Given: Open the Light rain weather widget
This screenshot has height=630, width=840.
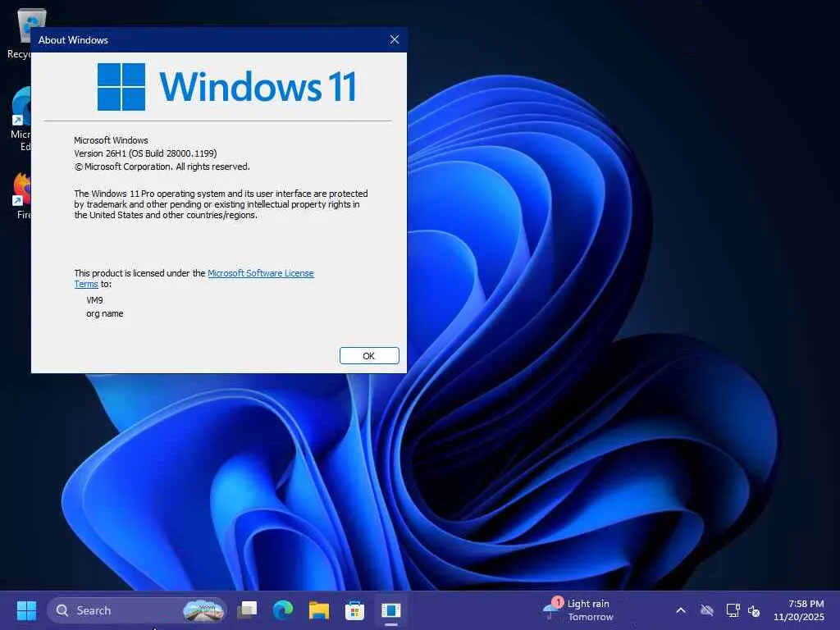Looking at the screenshot, I should pos(578,610).
